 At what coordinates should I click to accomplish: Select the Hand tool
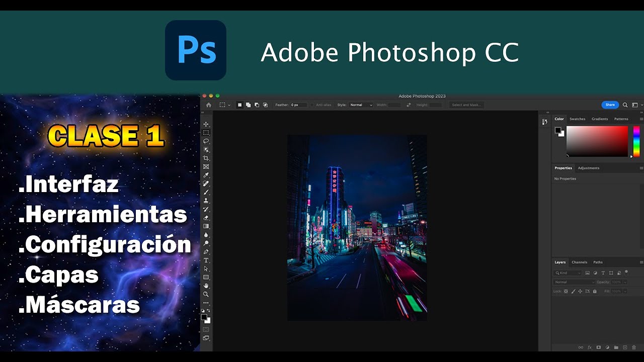206,286
